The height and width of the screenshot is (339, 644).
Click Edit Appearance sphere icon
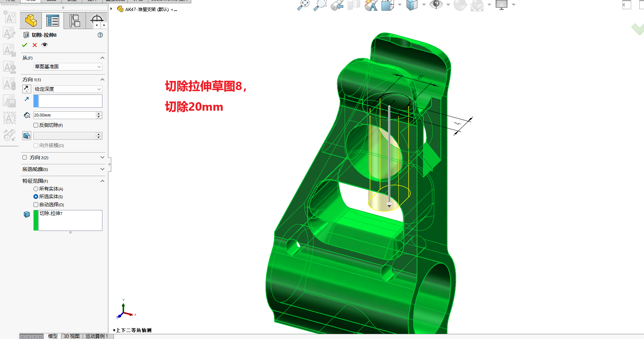(x=460, y=5)
